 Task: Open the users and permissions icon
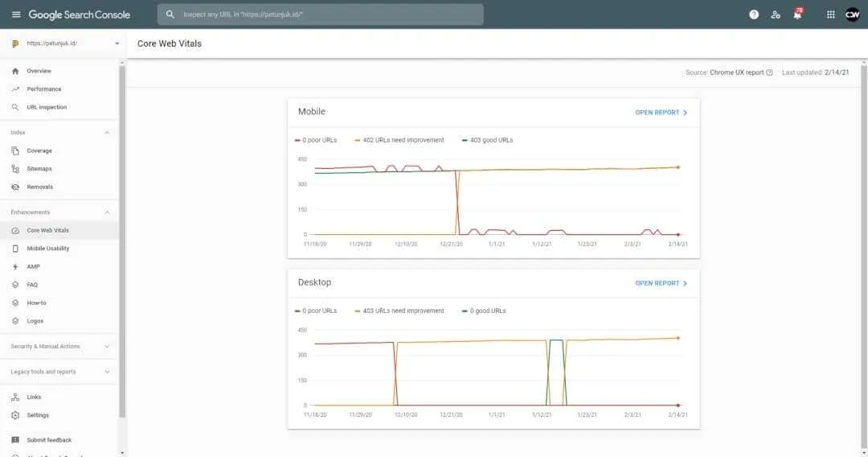tap(776, 15)
